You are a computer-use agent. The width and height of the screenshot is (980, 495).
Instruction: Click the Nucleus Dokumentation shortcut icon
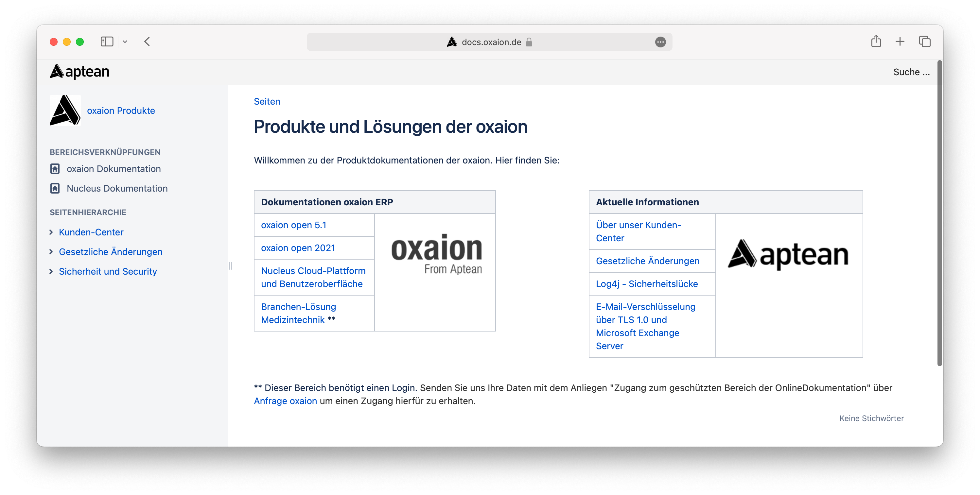coord(55,188)
